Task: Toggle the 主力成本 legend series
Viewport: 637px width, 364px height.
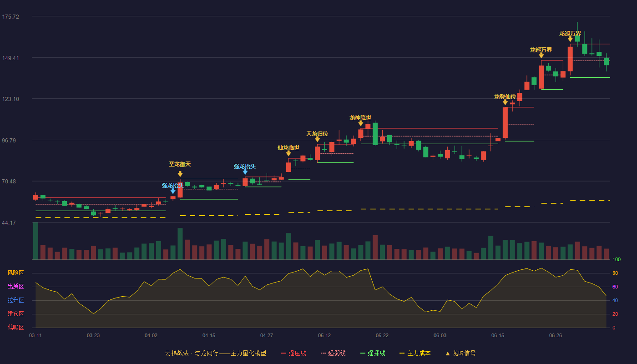Action: coord(415,353)
